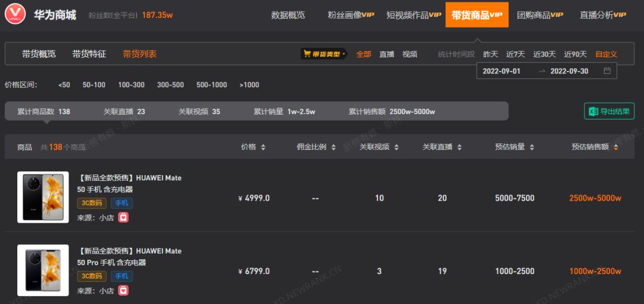The width and height of the screenshot is (644, 304).
Task: Select 近30天 time period
Action: point(544,54)
